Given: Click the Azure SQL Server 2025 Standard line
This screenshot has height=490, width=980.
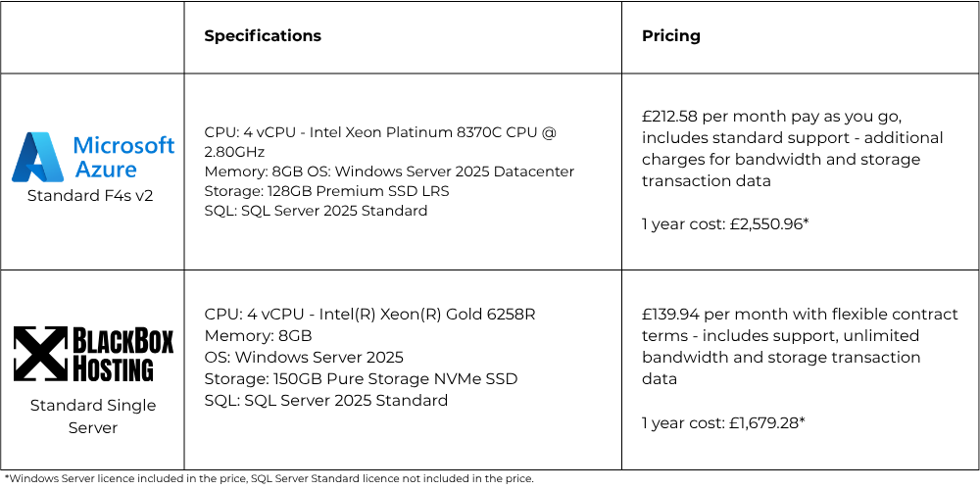Looking at the screenshot, I should [x=316, y=211].
